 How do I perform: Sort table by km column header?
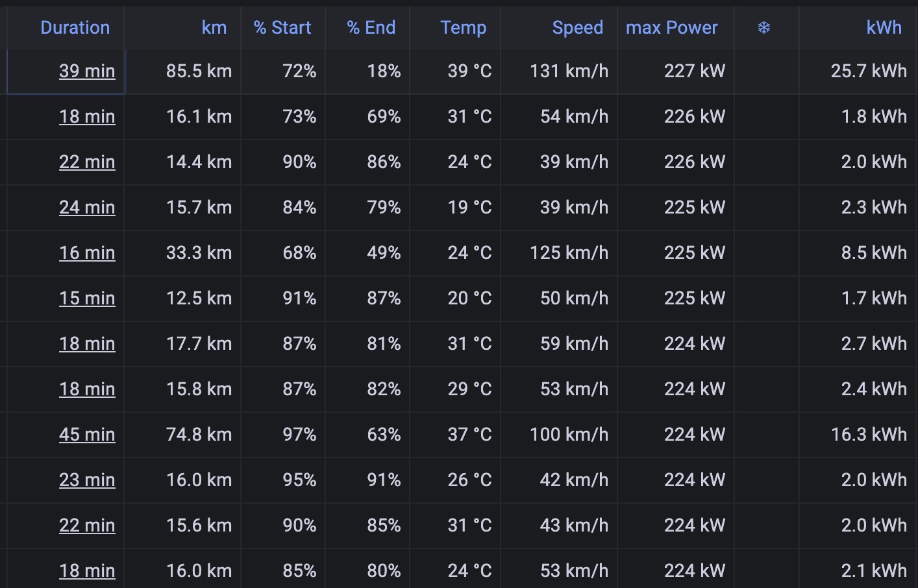pos(214,28)
